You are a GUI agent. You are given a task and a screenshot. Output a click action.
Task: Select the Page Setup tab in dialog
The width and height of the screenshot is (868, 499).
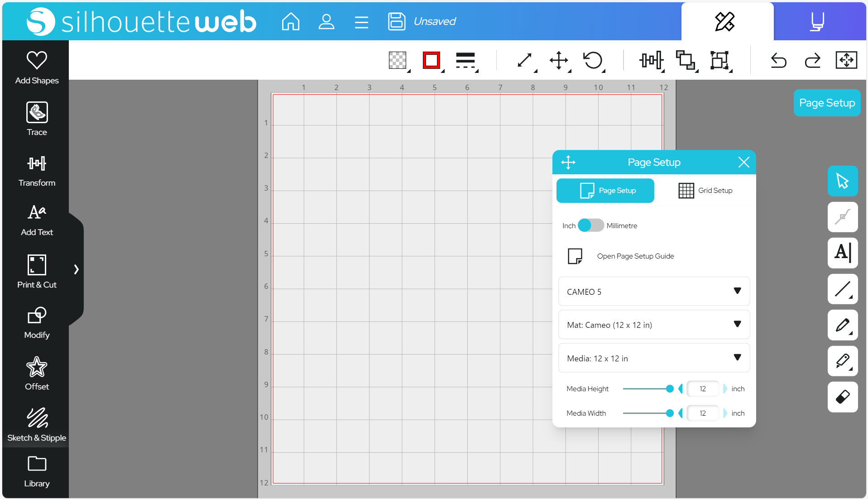[605, 191]
